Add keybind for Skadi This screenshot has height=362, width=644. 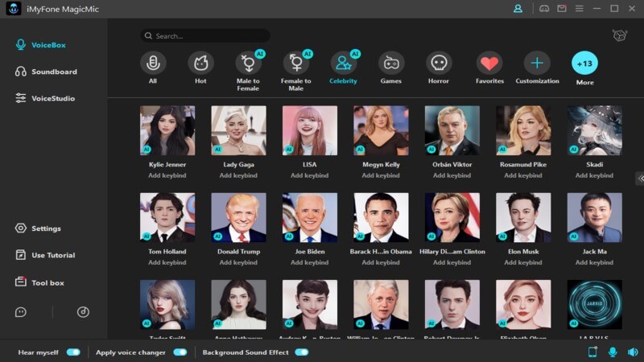pos(594,175)
